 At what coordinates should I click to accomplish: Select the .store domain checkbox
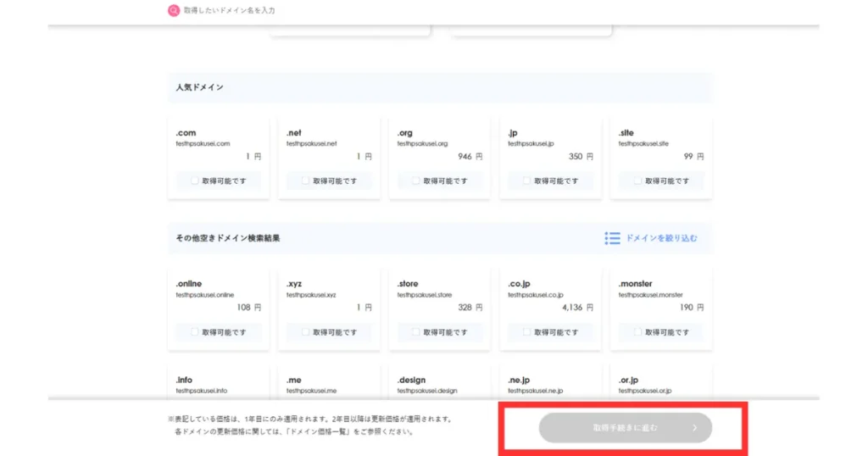coord(416,332)
